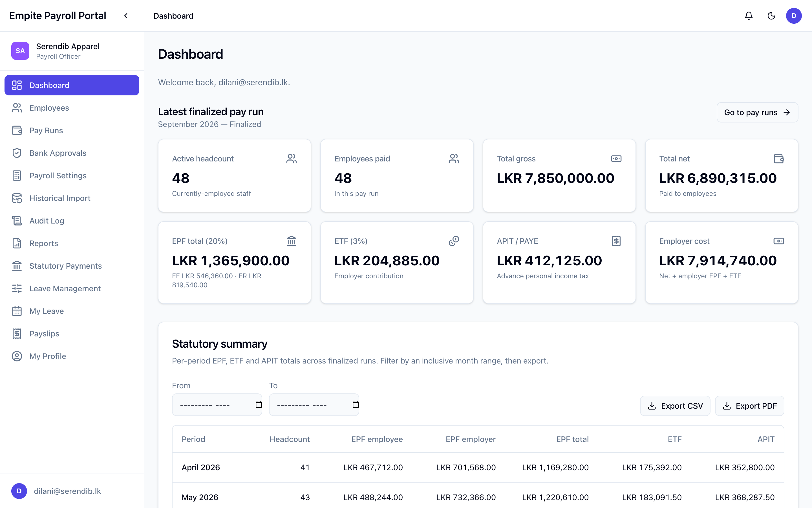This screenshot has width=812, height=508.
Task: Open the To field calendar picker
Action: click(355, 404)
